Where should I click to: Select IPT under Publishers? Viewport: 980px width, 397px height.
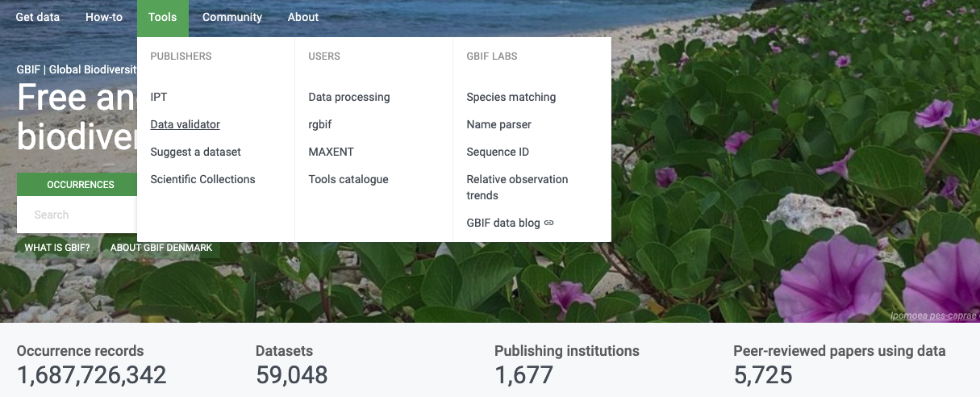(159, 97)
